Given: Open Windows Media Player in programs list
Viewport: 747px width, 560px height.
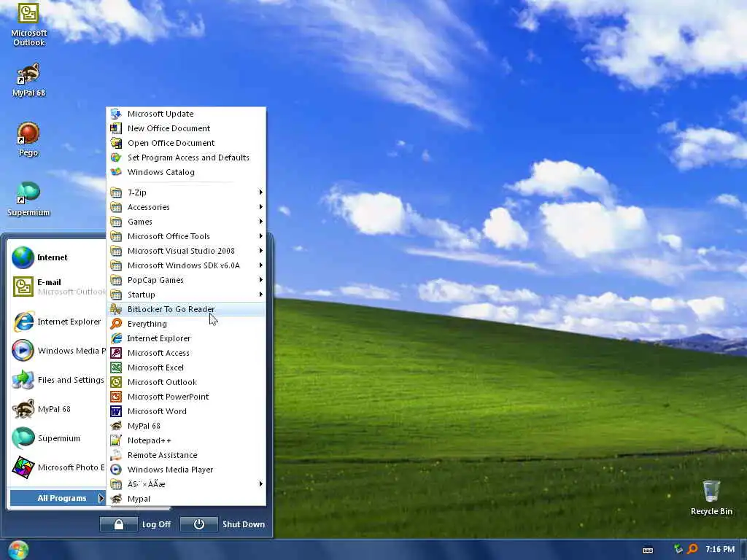Looking at the screenshot, I should tap(186, 470).
